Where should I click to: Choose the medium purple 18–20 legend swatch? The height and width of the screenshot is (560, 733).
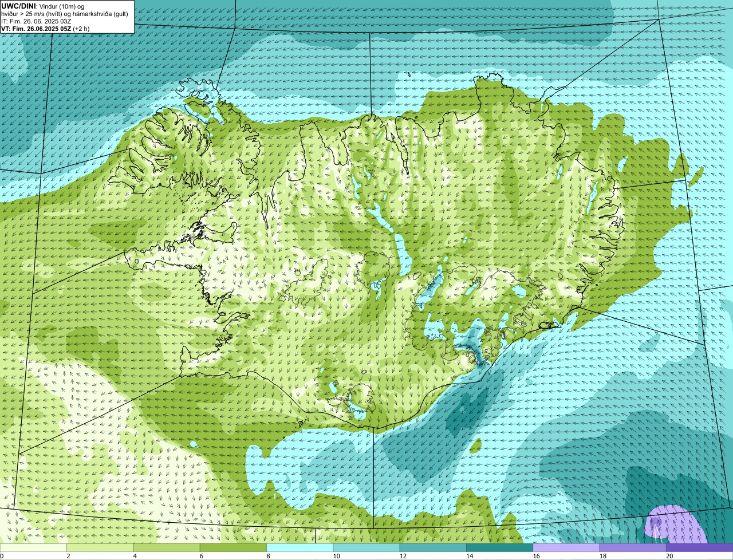pyautogui.click(x=633, y=547)
